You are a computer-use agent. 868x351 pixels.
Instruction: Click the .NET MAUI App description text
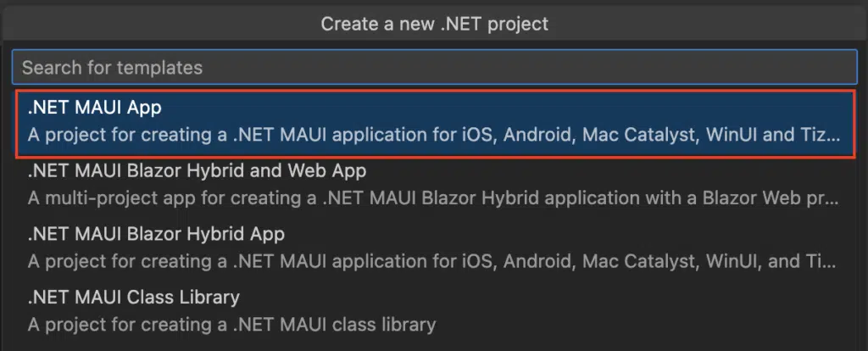point(434,135)
